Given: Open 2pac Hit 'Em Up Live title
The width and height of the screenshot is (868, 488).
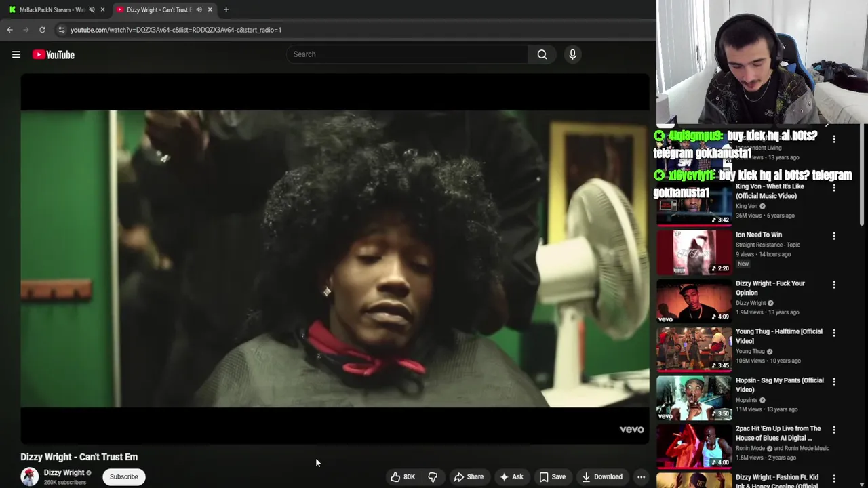Looking at the screenshot, I should 778,433.
